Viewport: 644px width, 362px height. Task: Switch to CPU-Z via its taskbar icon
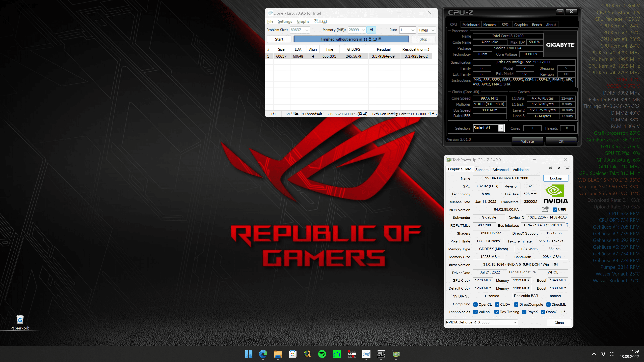[381, 354]
